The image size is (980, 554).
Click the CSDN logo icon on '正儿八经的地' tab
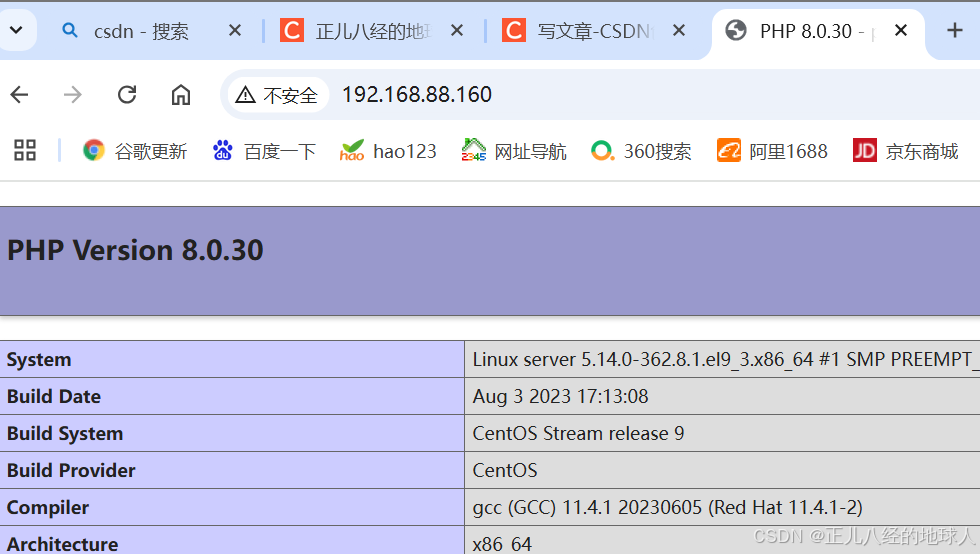click(292, 30)
